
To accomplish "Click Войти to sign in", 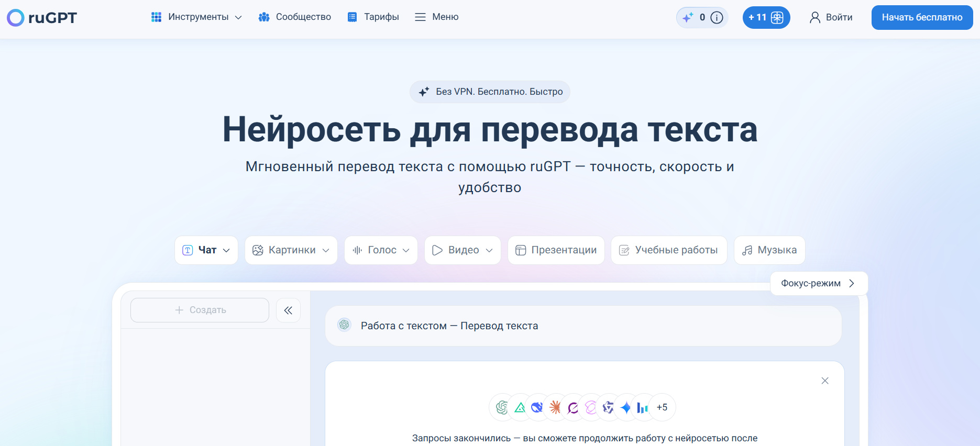I will pos(831,17).
